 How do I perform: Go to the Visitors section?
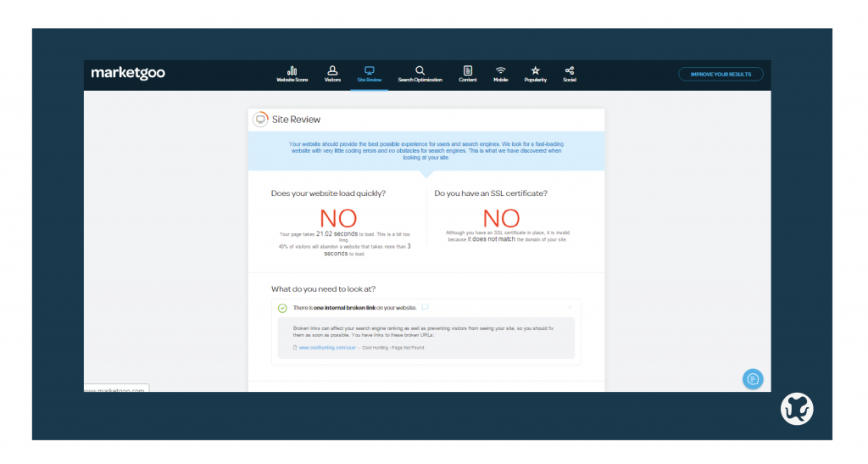[x=332, y=74]
